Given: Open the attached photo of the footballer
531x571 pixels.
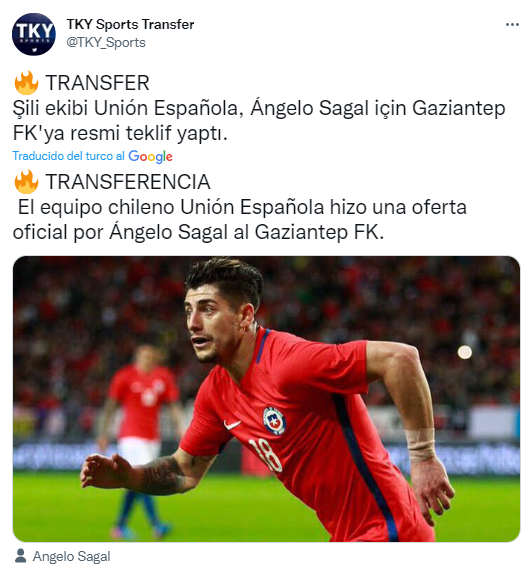Looking at the screenshot, I should [x=266, y=399].
